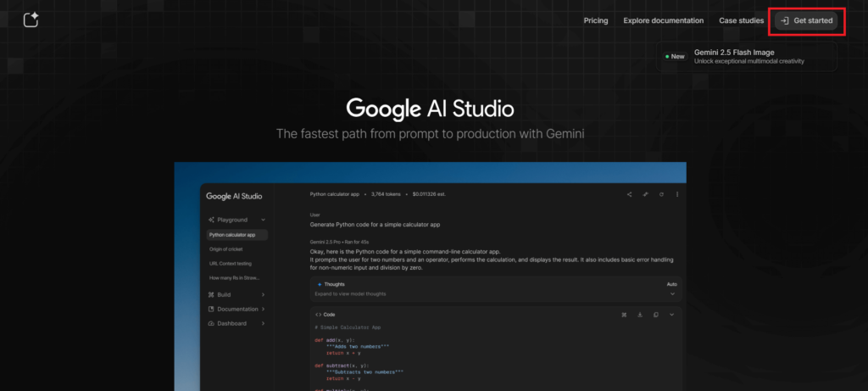Screen dimensions: 868x391
Task: Expand the Dashboard section arrow
Action: point(263,323)
